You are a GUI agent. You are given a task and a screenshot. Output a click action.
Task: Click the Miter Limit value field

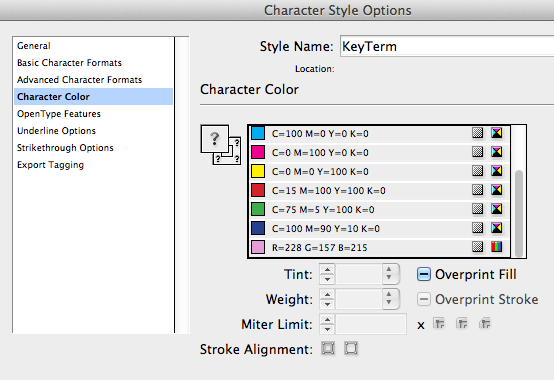[x=371, y=324]
